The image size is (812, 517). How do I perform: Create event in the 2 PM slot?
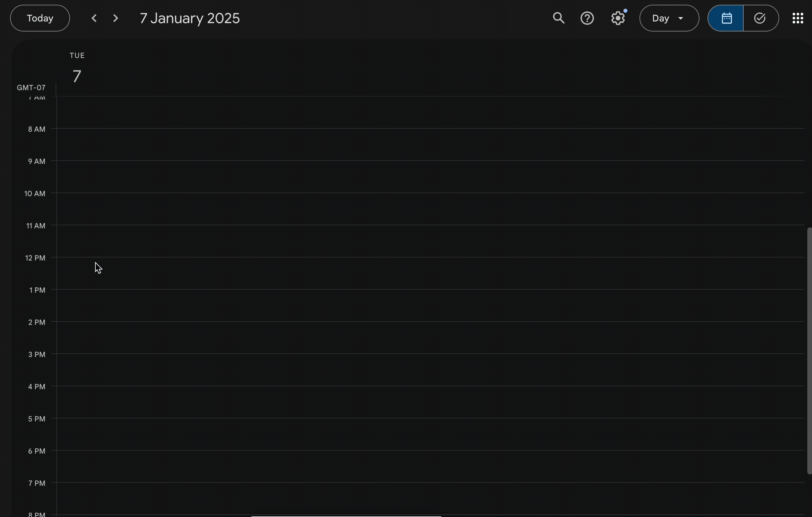point(430,338)
